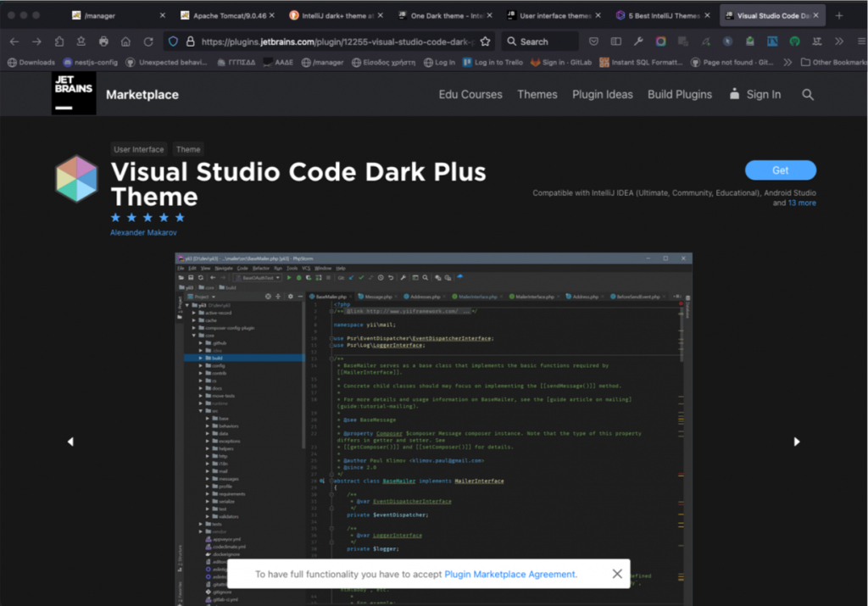Click the print icon in browser toolbar
The image size is (868, 606).
point(103,42)
